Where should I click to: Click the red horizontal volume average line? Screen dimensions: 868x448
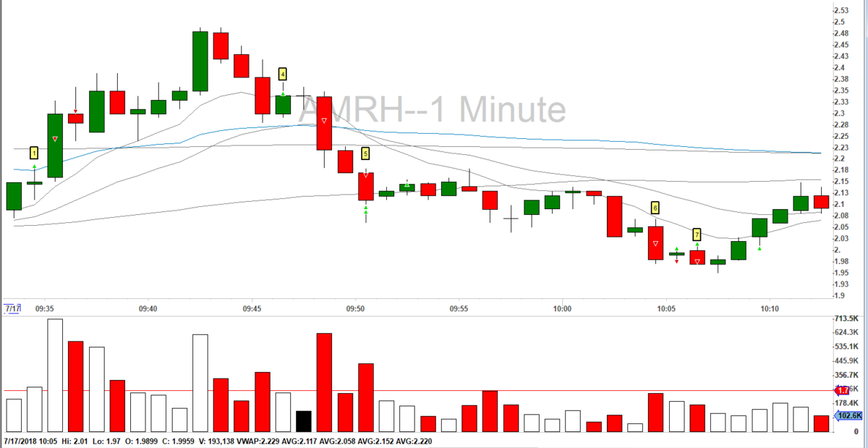(x=416, y=391)
